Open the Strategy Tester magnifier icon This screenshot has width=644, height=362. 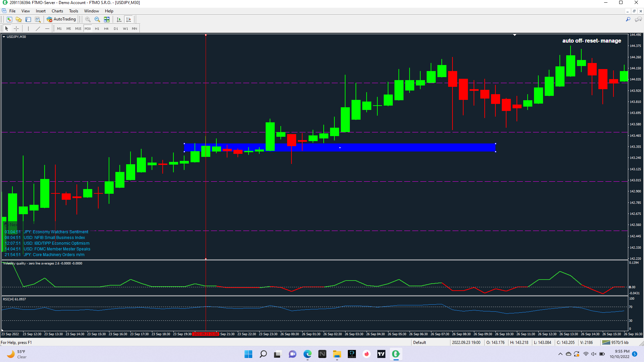click(38, 19)
